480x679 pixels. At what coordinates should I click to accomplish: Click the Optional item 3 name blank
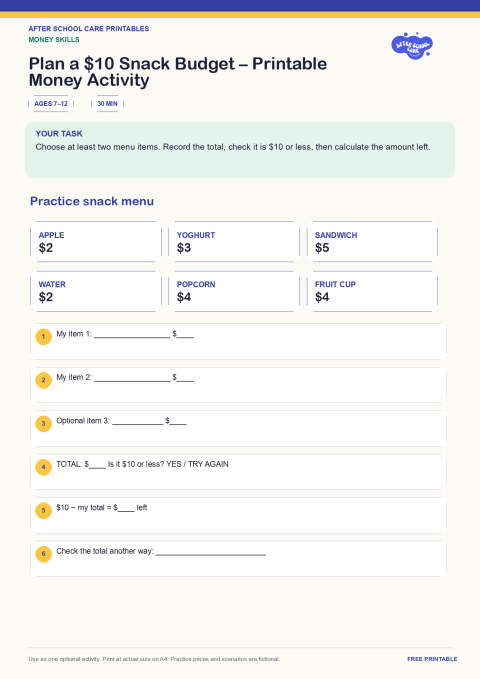coord(137,421)
